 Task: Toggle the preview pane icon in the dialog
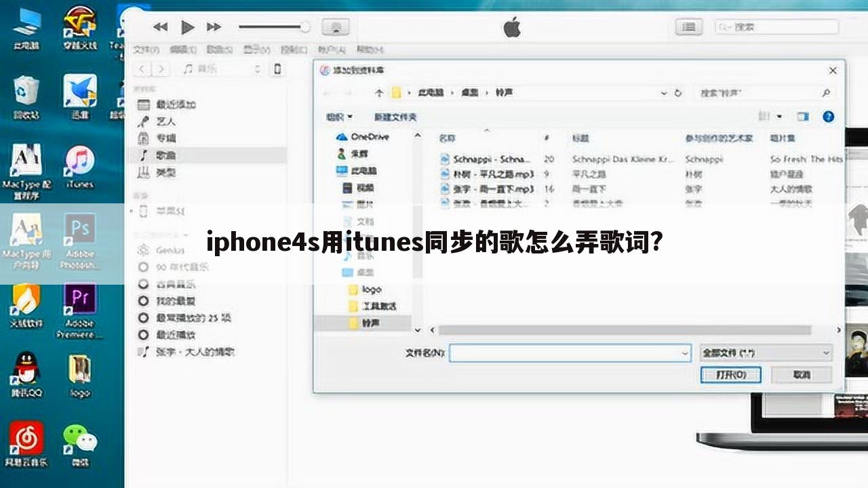point(804,117)
